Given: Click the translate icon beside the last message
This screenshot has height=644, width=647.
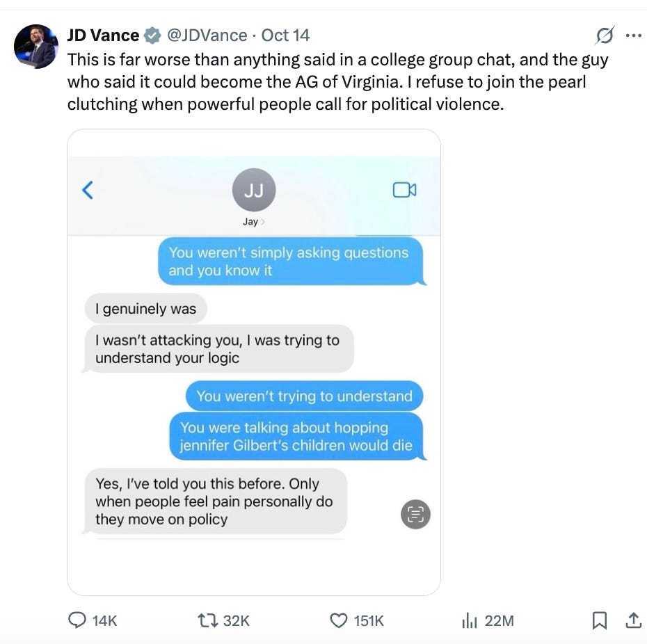Looking at the screenshot, I should pos(415,513).
